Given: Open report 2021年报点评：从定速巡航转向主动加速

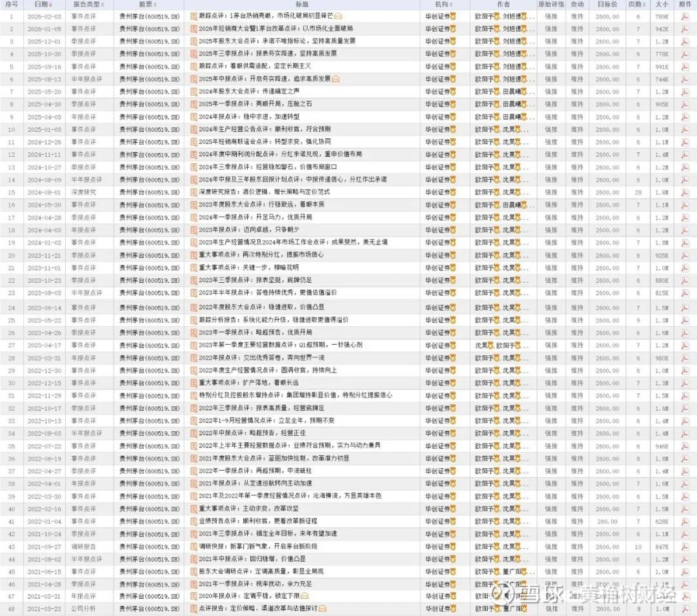Looking at the screenshot, I should coord(255,484).
